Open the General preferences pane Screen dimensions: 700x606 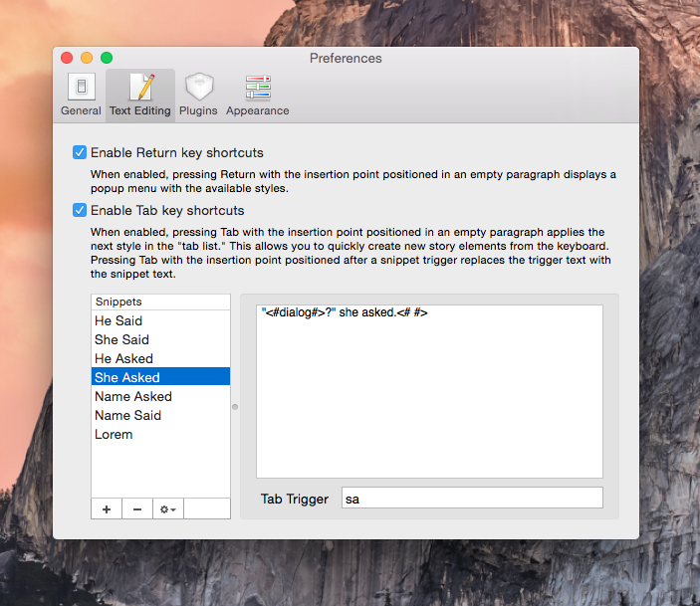pyautogui.click(x=81, y=95)
